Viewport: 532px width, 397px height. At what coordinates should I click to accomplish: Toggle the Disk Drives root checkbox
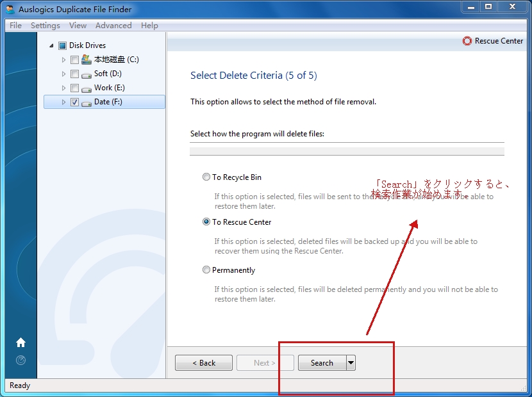62,45
